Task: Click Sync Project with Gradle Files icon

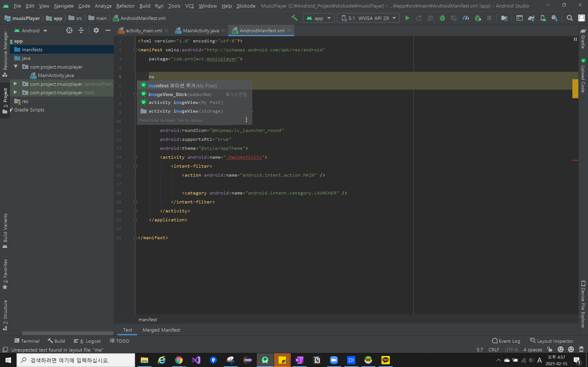Action: point(531,18)
